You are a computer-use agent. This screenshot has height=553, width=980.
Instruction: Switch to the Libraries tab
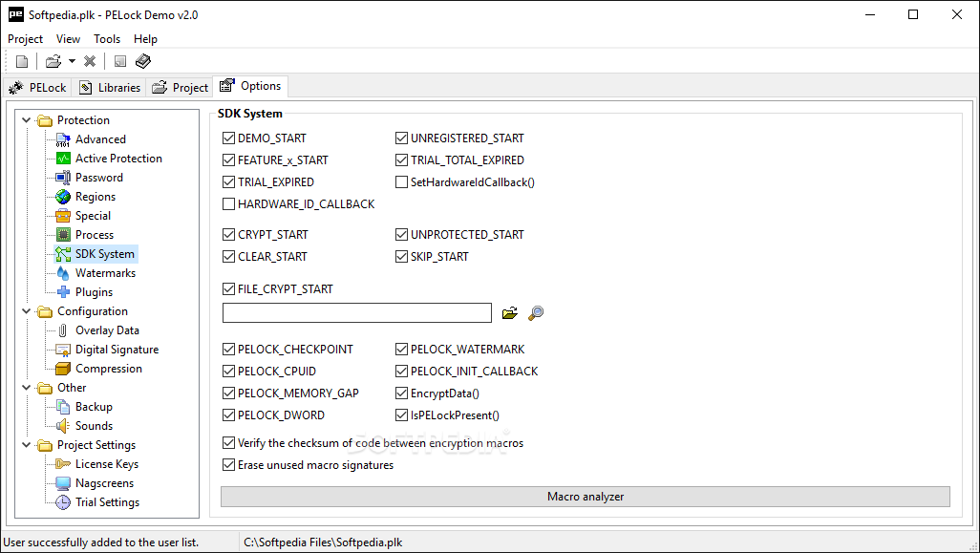[110, 88]
